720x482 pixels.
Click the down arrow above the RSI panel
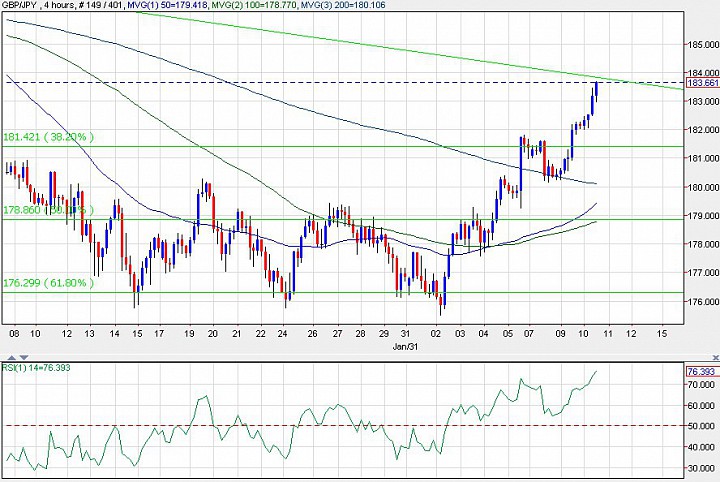[x=24, y=357]
